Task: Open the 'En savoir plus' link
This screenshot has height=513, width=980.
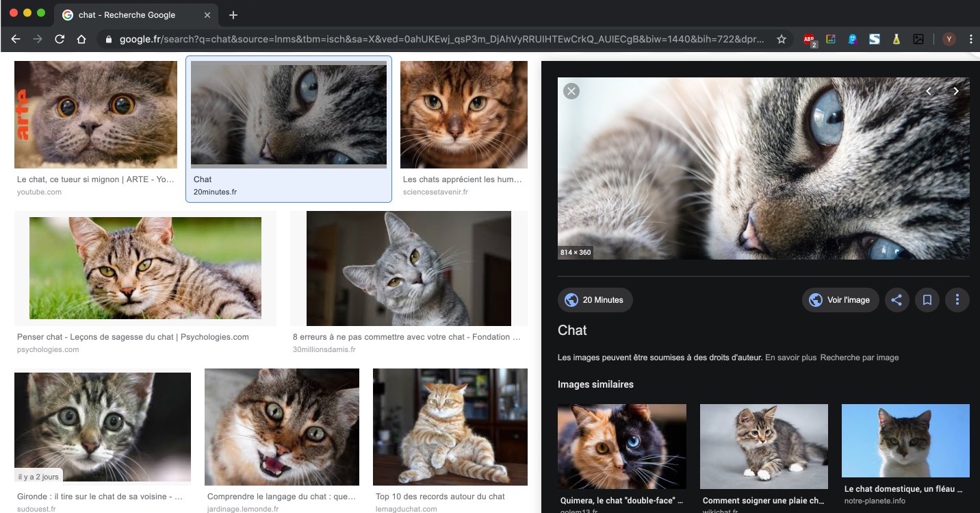Action: [790, 358]
